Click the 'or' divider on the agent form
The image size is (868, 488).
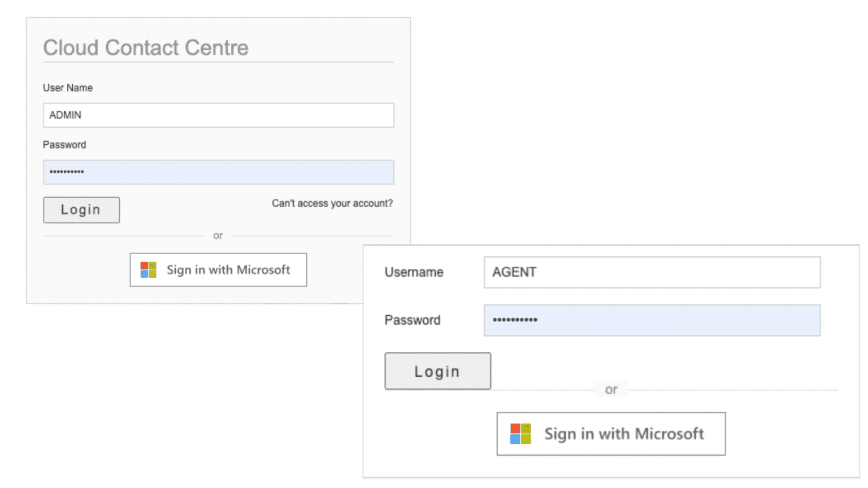point(610,390)
